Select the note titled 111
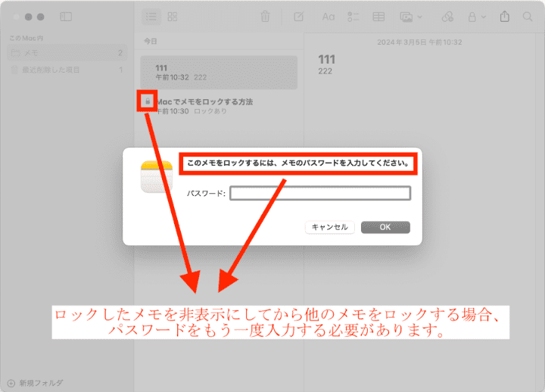Viewport: 545px width, 392px height. (x=219, y=73)
